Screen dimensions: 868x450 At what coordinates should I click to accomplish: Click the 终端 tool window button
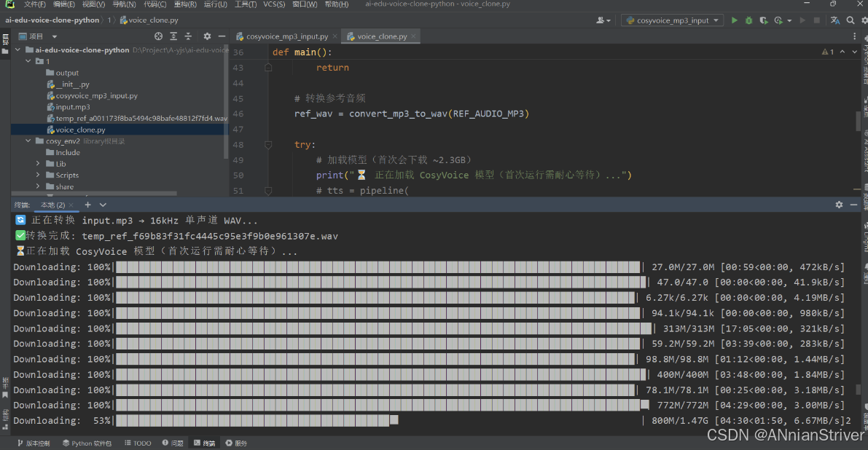click(205, 443)
